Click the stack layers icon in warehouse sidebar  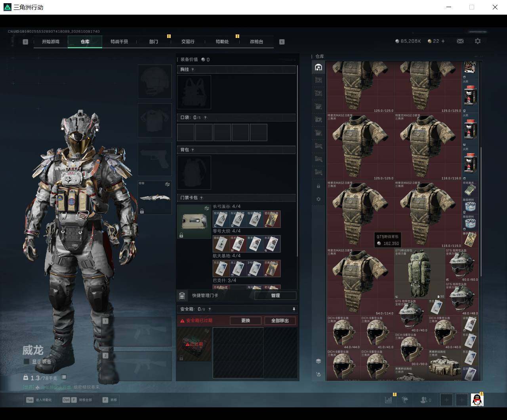pos(318,361)
